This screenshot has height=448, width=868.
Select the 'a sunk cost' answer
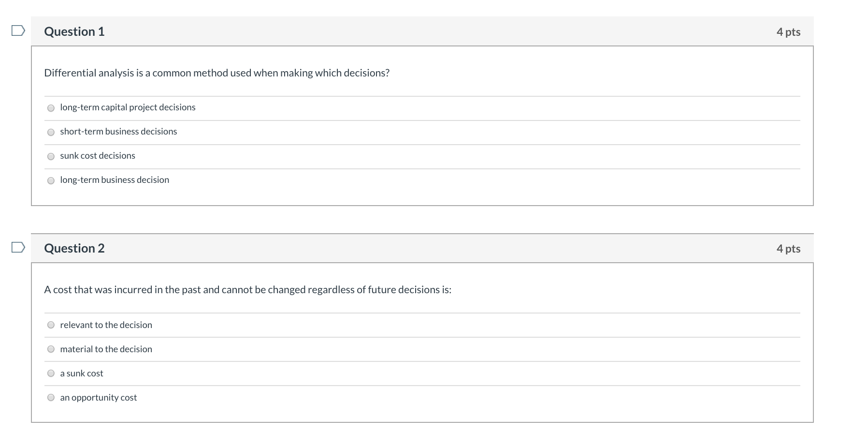[x=51, y=373]
